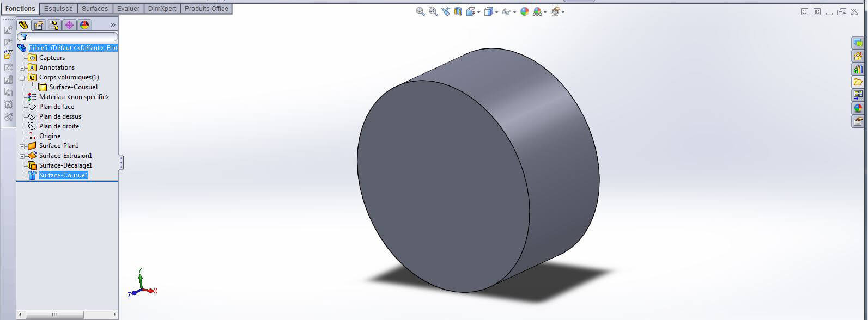Expand the Surface-Extrusion1 feature node
Viewport: 868px width, 320px height.
(22, 156)
